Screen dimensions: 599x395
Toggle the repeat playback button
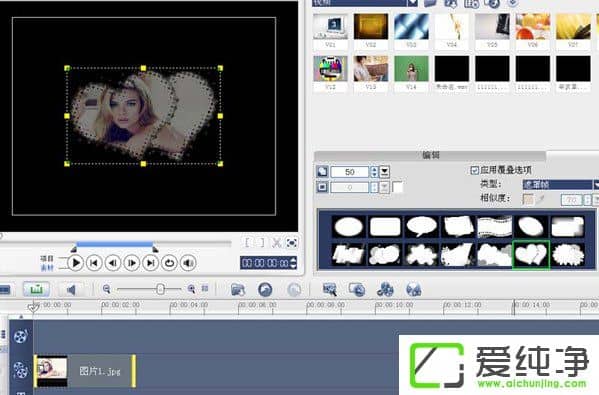(169, 263)
